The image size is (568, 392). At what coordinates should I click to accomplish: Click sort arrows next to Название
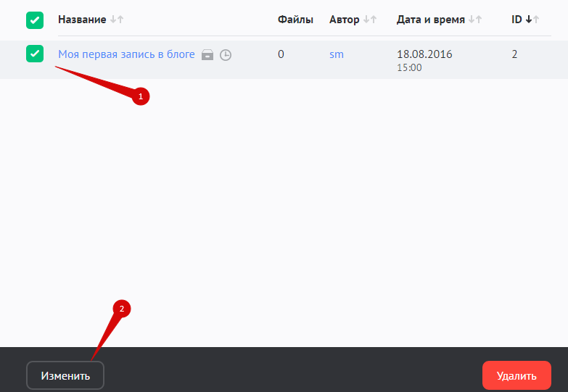(x=117, y=20)
